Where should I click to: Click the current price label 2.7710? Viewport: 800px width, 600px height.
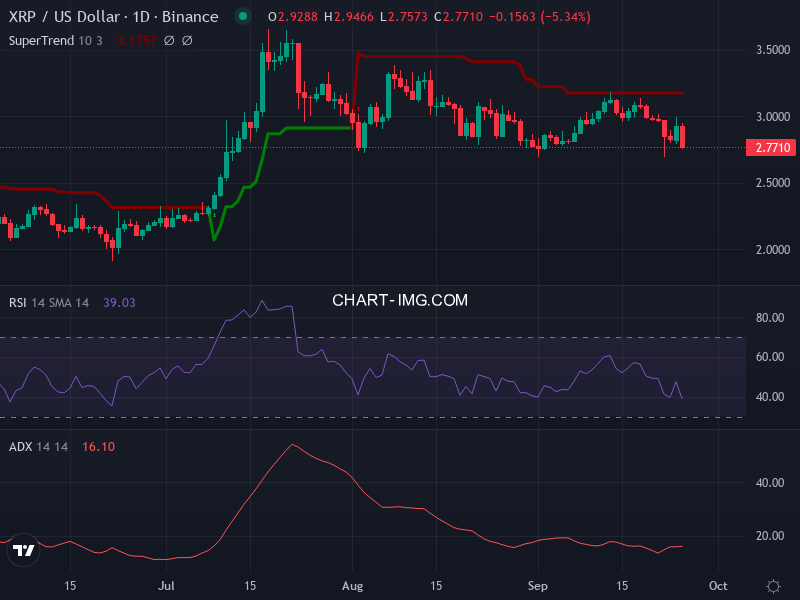coord(772,148)
